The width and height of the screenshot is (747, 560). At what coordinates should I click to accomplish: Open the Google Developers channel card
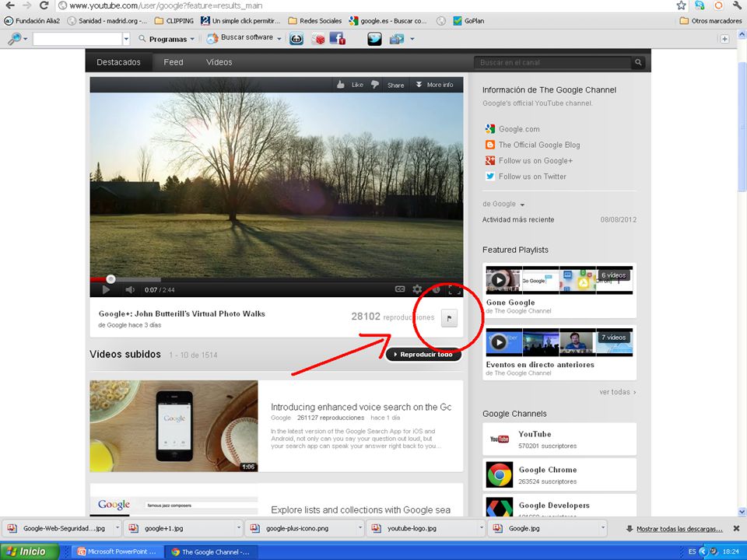click(559, 506)
